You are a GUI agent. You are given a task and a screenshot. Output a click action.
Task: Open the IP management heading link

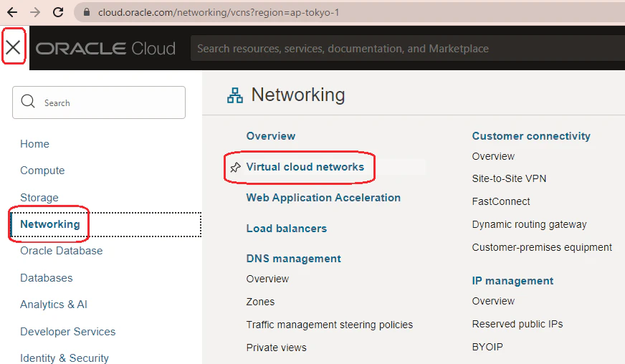512,281
